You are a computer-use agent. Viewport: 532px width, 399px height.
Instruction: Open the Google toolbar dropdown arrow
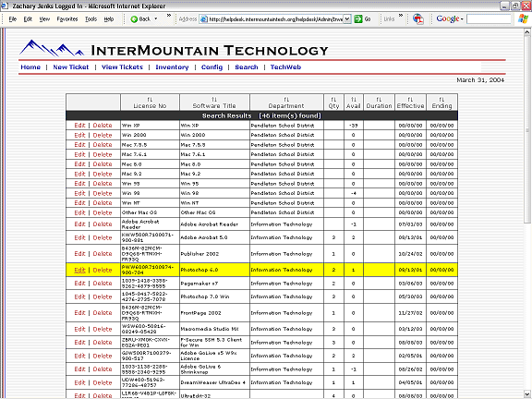point(462,19)
